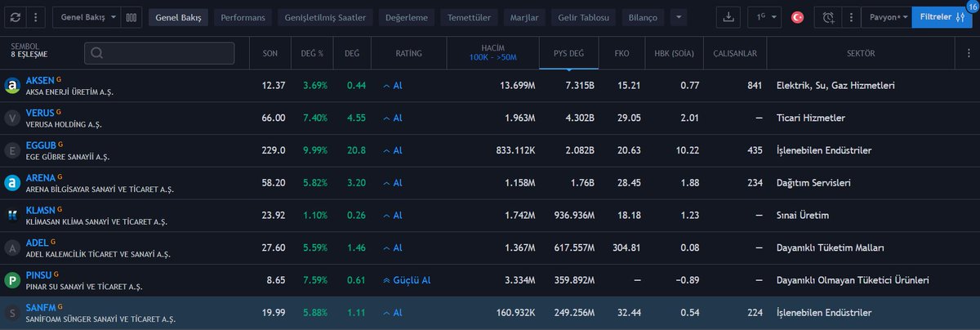Viewport: 980px width, 330px height.
Task: Click Sınai Üretim sector text
Action: tap(804, 216)
